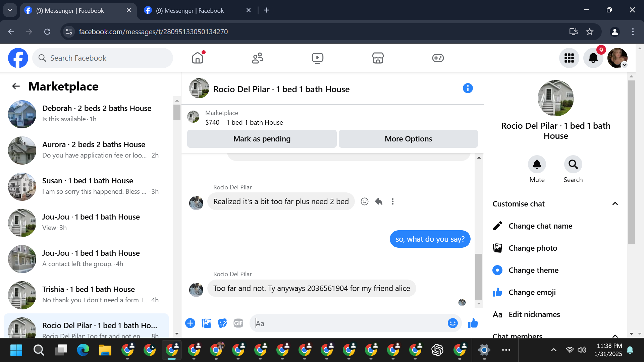Open the Friends icon in the top bar
Screen dimensions: 644x362
click(258, 58)
